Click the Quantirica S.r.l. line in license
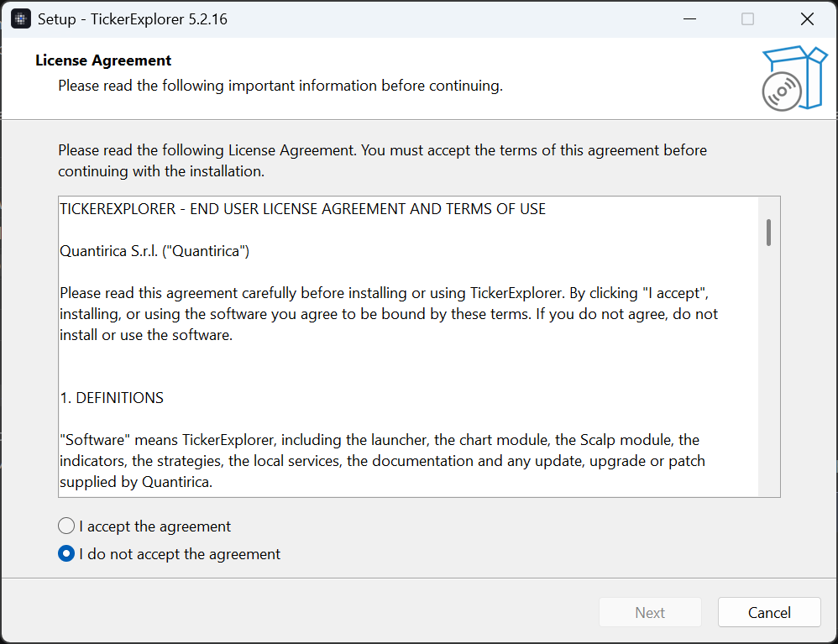 pos(155,251)
